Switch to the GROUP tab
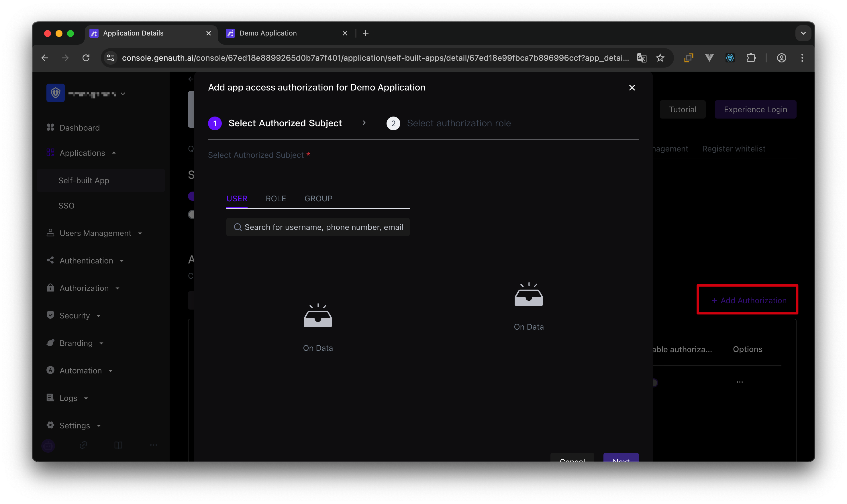 tap(318, 199)
